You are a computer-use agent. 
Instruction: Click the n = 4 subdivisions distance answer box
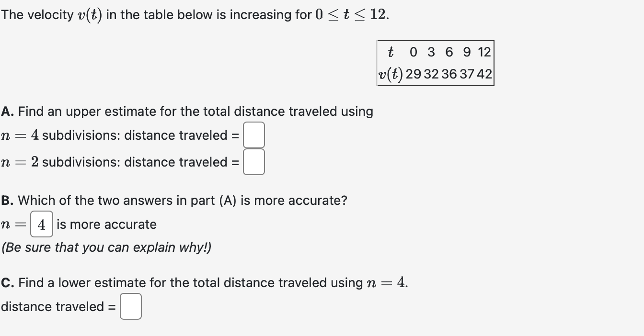pyautogui.click(x=254, y=135)
